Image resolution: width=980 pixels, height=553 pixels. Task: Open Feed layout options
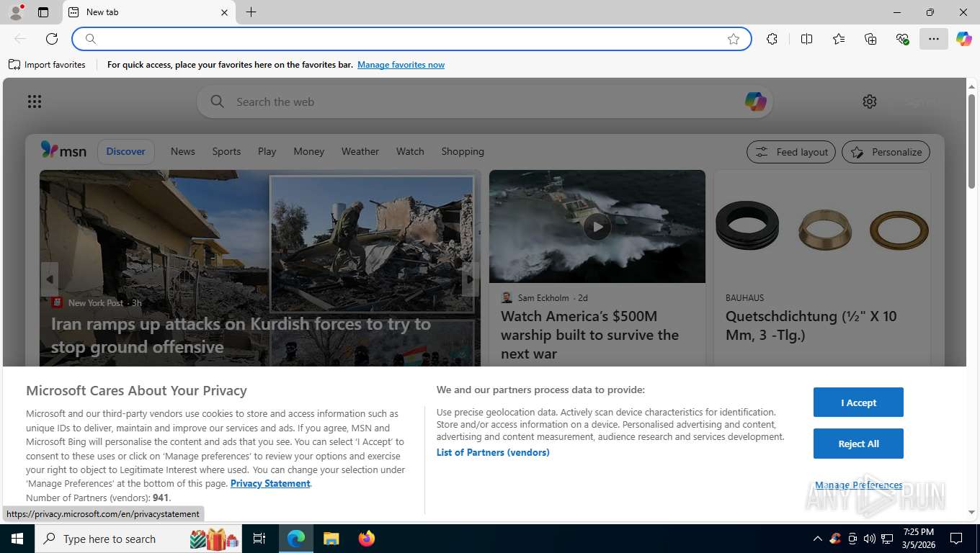791,152
